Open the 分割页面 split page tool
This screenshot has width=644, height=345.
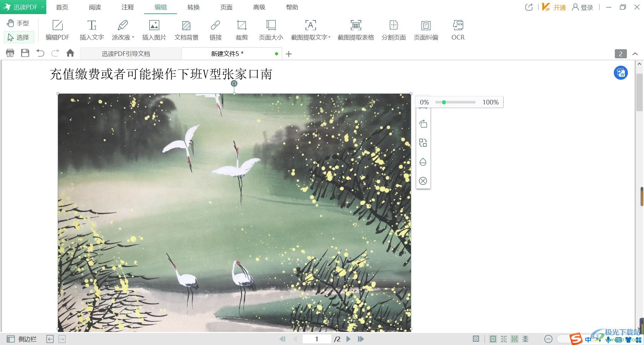[x=393, y=30]
